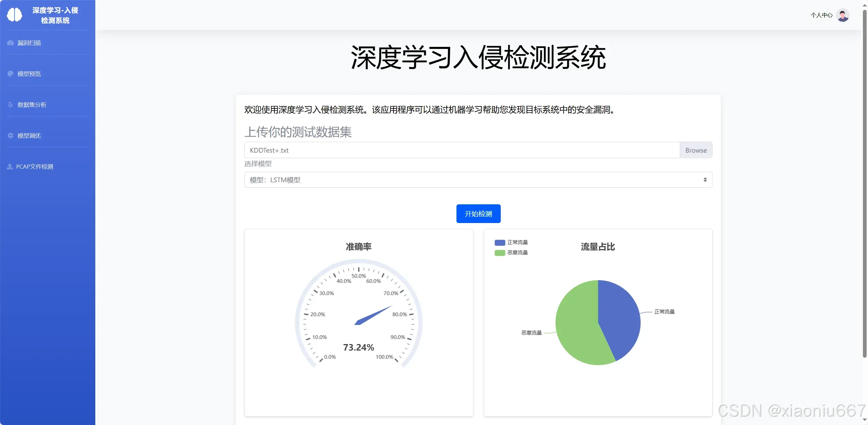
Task: Click the 模型预览 palette icon
Action: click(x=11, y=74)
